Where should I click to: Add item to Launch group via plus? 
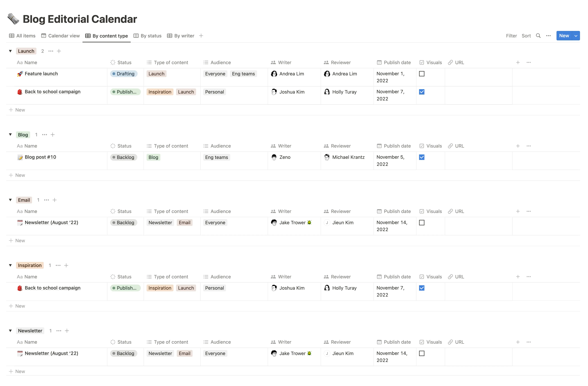click(x=59, y=51)
